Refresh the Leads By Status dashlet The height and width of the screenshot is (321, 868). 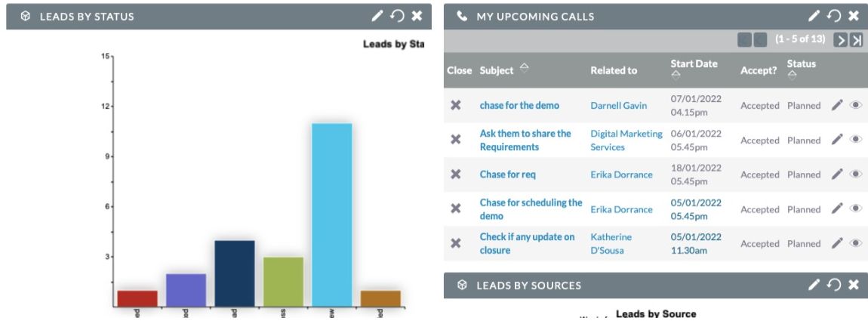397,16
